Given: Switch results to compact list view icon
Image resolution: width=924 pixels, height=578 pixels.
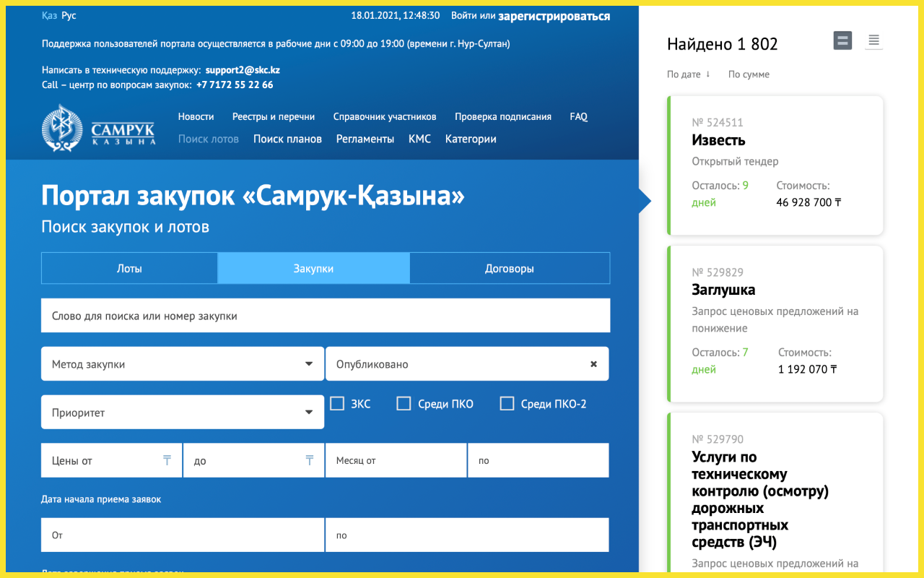Looking at the screenshot, I should [x=873, y=40].
